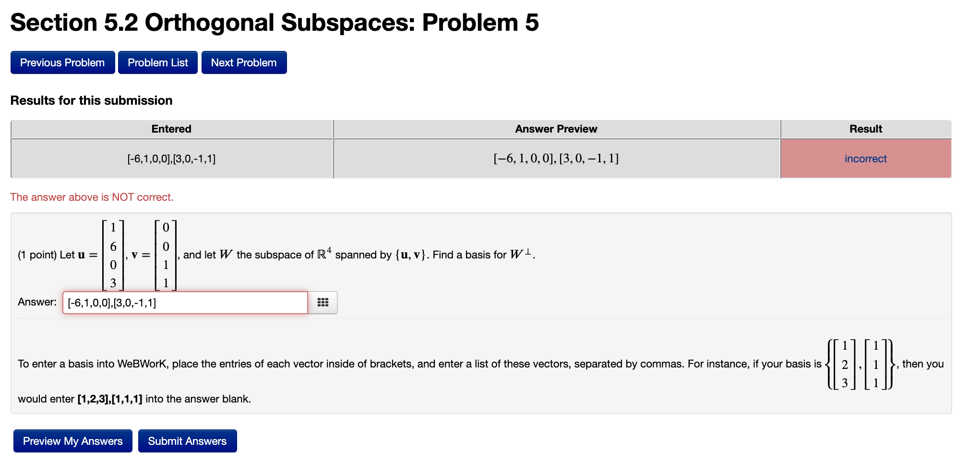The image size is (980, 464).
Task: Open the Problem List
Action: tap(157, 62)
